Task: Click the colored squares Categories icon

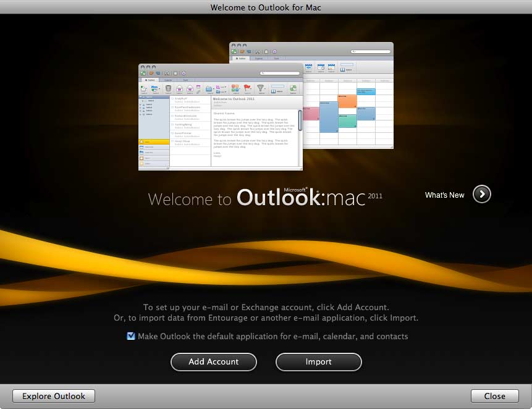Action: [236, 89]
